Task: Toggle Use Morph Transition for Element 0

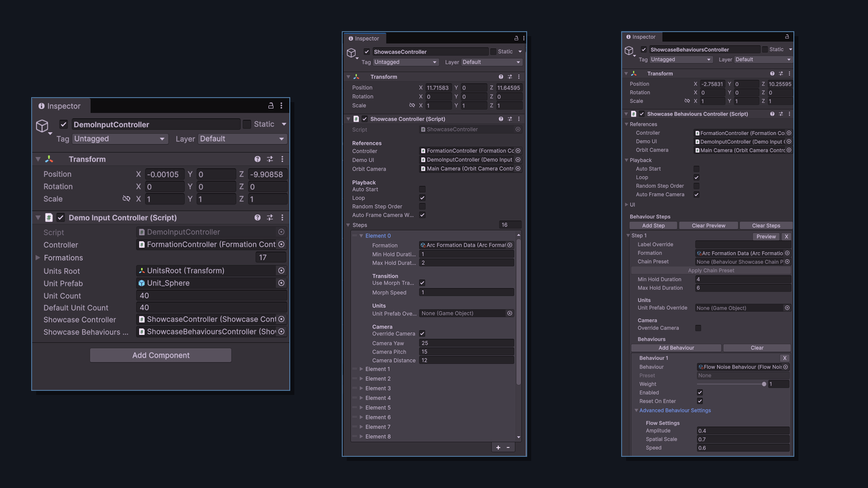Action: tap(422, 283)
